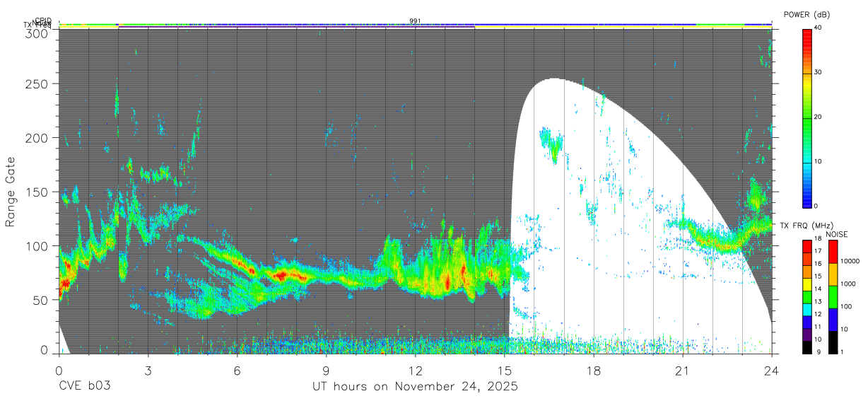
Task: Click the 24 hour label on UT axis
Action: pos(771,370)
